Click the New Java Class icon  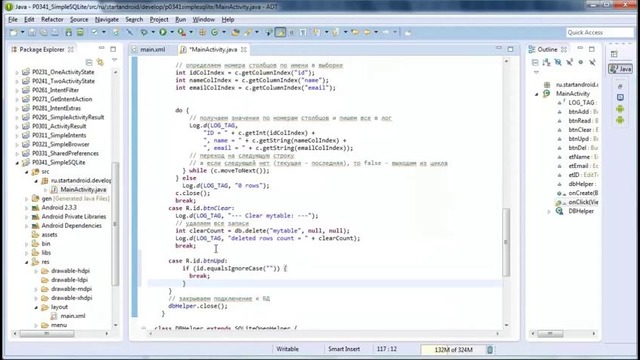tap(215, 32)
